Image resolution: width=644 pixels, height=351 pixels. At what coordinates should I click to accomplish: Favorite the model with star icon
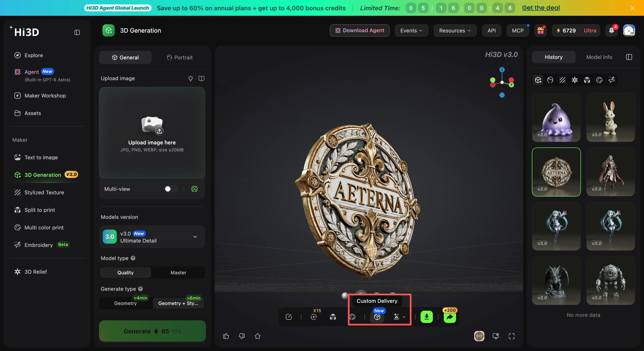(x=258, y=336)
